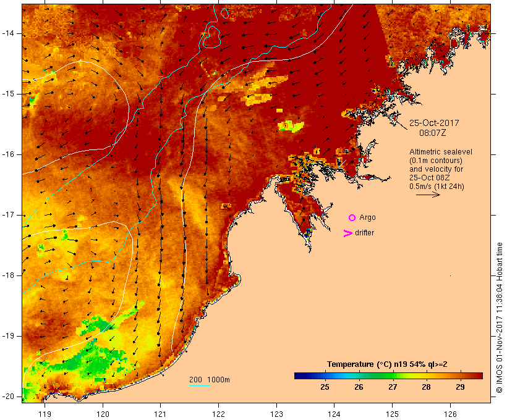Click the '-16' latitude axis label
507x420 pixels.
click(8, 154)
